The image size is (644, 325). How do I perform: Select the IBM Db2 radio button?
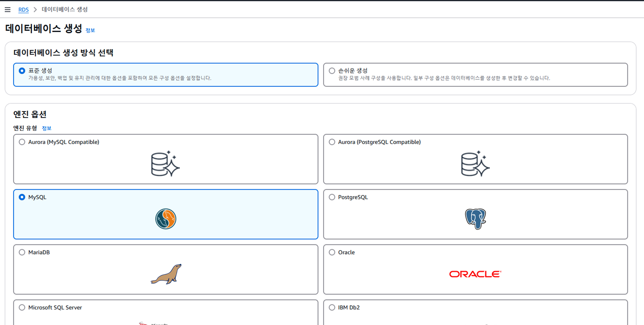click(x=332, y=307)
